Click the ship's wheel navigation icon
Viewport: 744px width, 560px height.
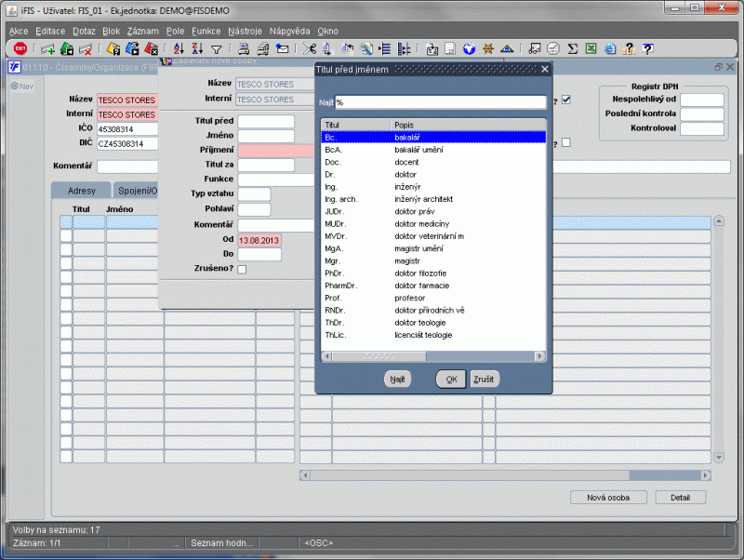tap(487, 48)
